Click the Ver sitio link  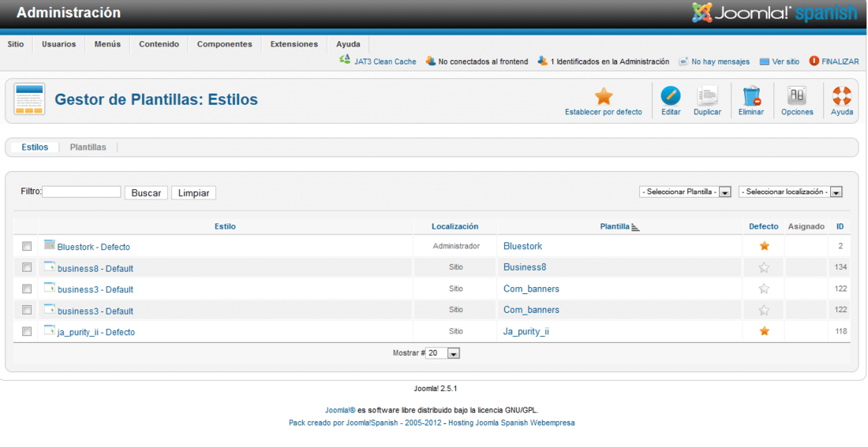785,62
